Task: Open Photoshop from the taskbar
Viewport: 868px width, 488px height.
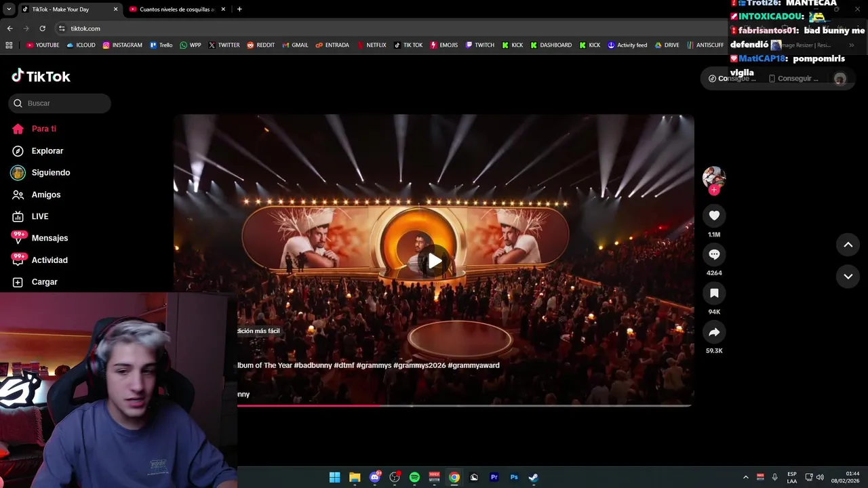Action: pyautogui.click(x=514, y=477)
